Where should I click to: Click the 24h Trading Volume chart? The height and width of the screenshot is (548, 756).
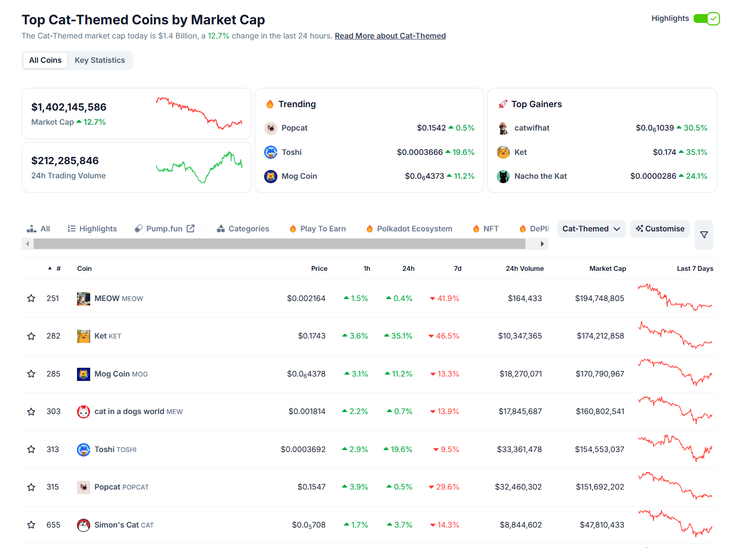199,167
